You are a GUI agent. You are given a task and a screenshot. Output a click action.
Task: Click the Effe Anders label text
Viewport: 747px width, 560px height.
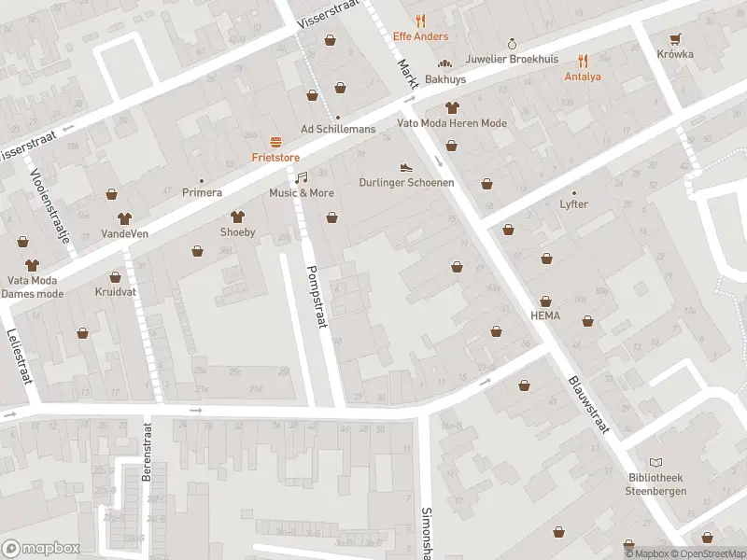(x=421, y=36)
